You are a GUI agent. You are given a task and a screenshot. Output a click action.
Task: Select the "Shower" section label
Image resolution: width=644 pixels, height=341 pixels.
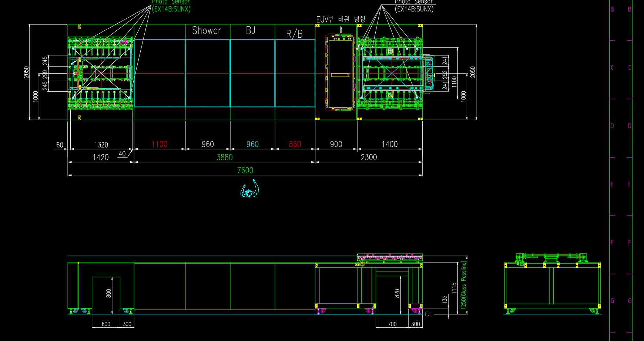pyautogui.click(x=207, y=31)
